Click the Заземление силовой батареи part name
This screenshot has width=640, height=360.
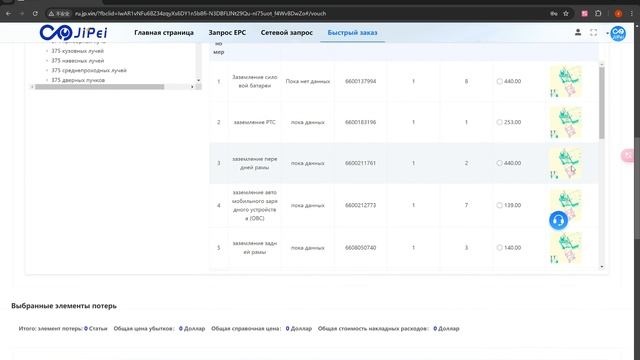point(254,81)
